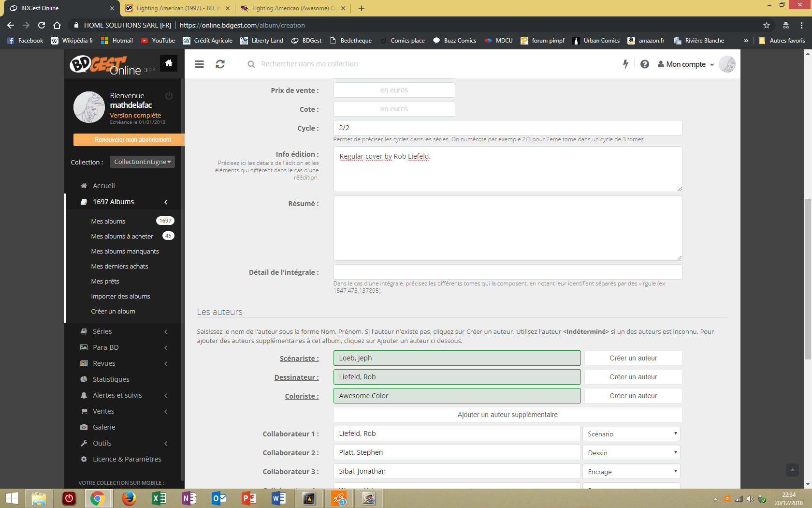Toggle the hamburger sidebar menu
Screen dimensions: 812x508
pyautogui.click(x=199, y=64)
